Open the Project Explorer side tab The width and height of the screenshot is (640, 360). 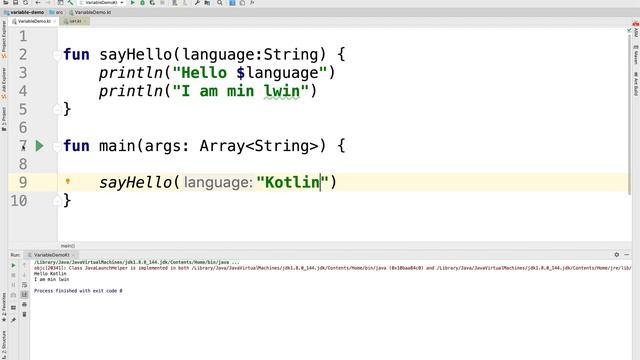click(4, 39)
